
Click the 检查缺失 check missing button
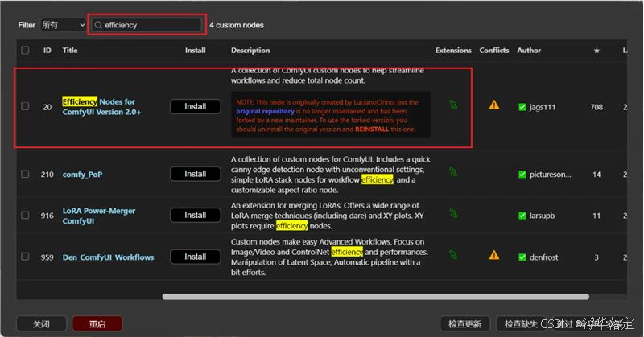[x=521, y=324]
